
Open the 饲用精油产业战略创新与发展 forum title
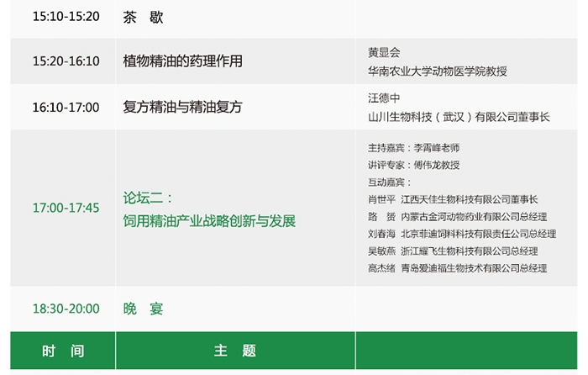tap(209, 221)
